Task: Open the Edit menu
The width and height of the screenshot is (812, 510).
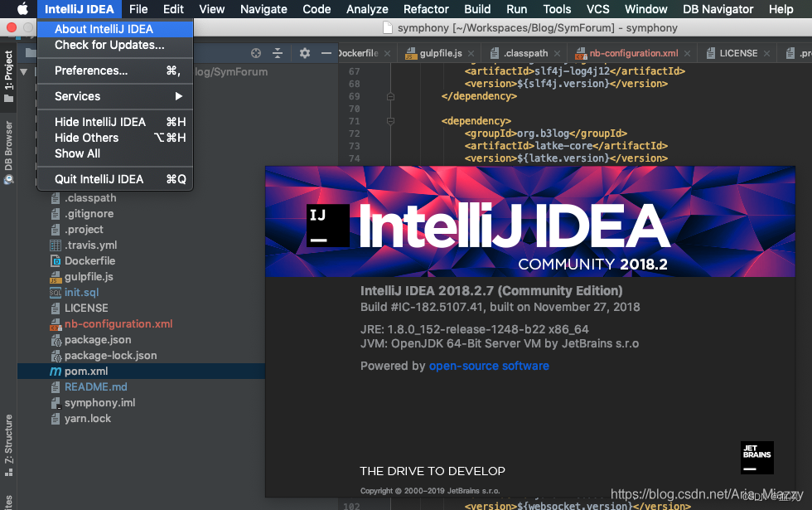Action: [x=173, y=9]
